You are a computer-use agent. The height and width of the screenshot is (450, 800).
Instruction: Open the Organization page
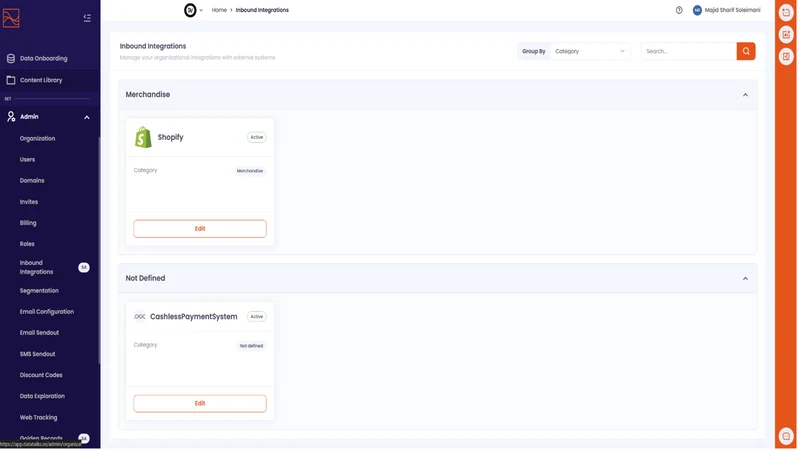[x=37, y=139]
